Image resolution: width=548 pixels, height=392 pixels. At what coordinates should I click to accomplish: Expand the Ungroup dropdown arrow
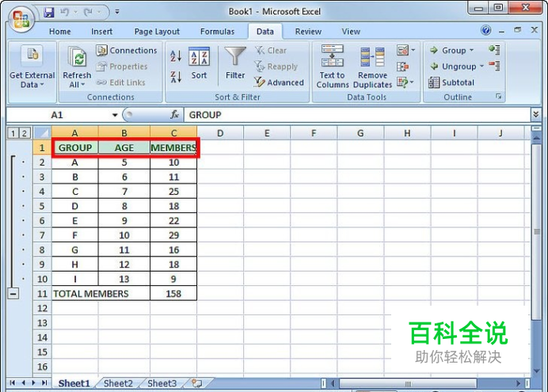[x=481, y=67]
